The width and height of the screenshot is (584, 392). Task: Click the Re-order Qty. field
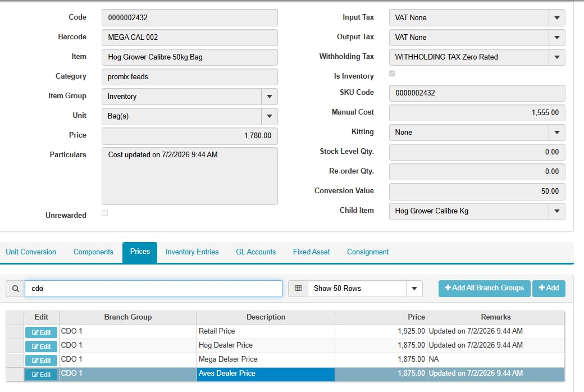tap(477, 172)
